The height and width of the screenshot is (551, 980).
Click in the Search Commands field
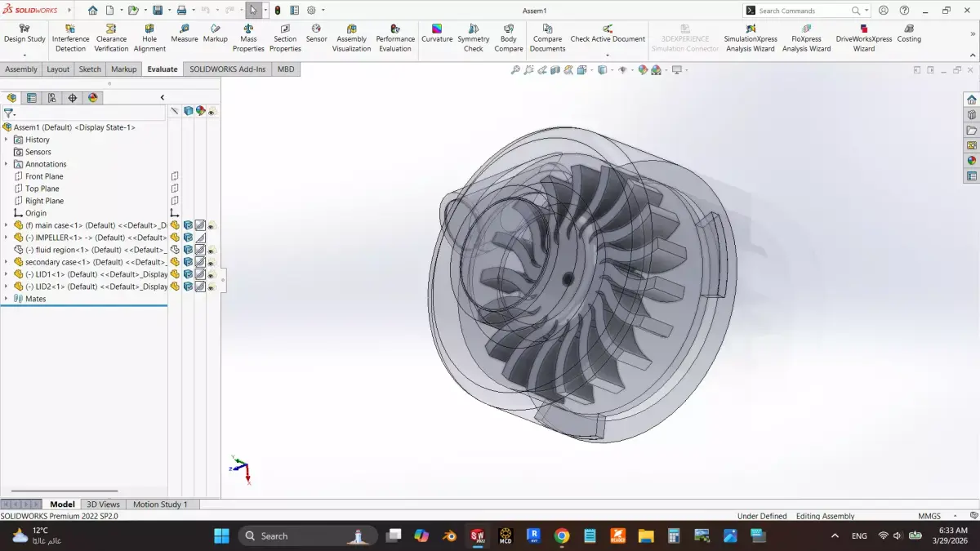(x=800, y=11)
